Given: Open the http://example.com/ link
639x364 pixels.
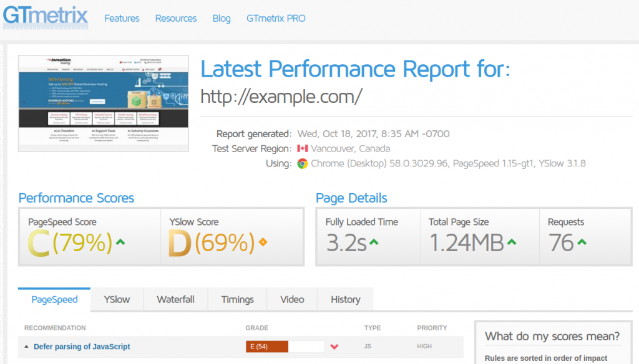Looking at the screenshot, I should pyautogui.click(x=281, y=97).
